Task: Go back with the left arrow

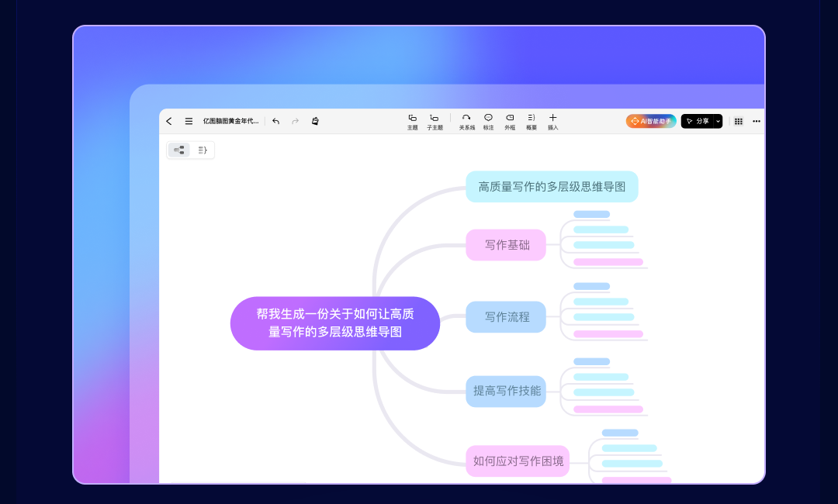Action: pyautogui.click(x=169, y=121)
